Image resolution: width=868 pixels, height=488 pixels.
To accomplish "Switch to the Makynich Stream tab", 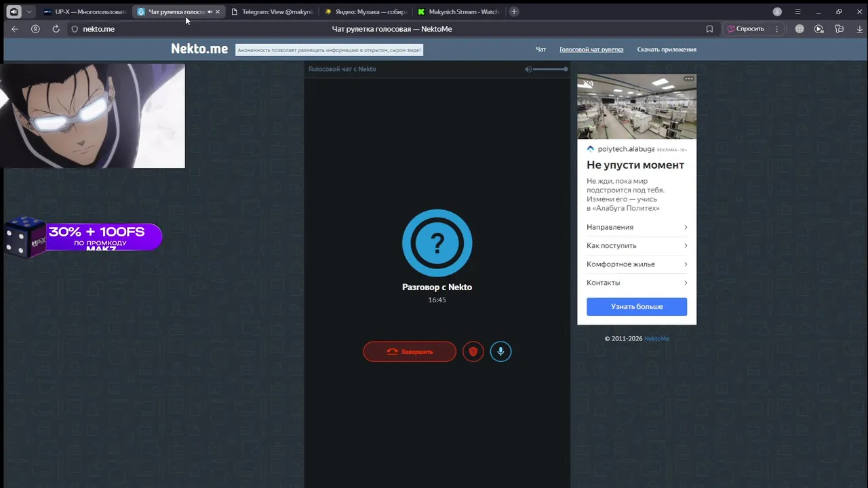I will click(458, 12).
